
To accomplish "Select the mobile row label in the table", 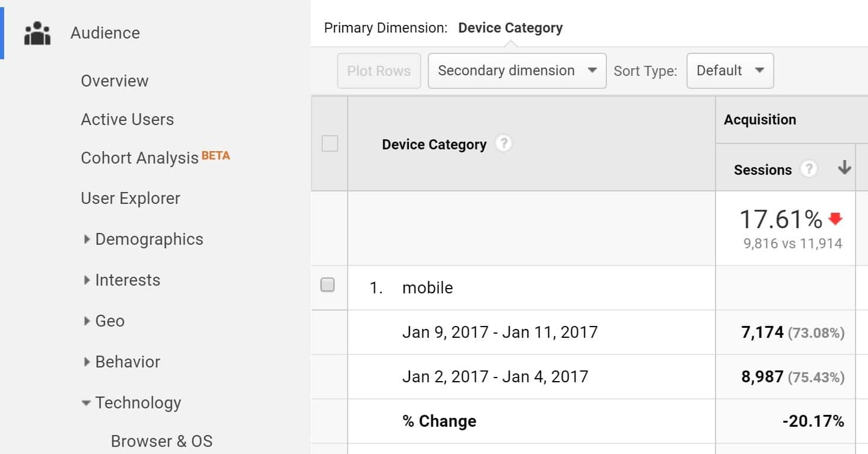I will [x=428, y=287].
